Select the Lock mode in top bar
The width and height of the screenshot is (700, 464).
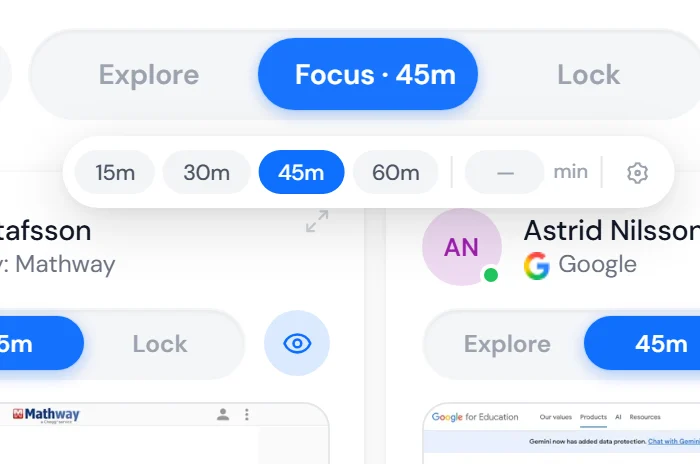588,75
